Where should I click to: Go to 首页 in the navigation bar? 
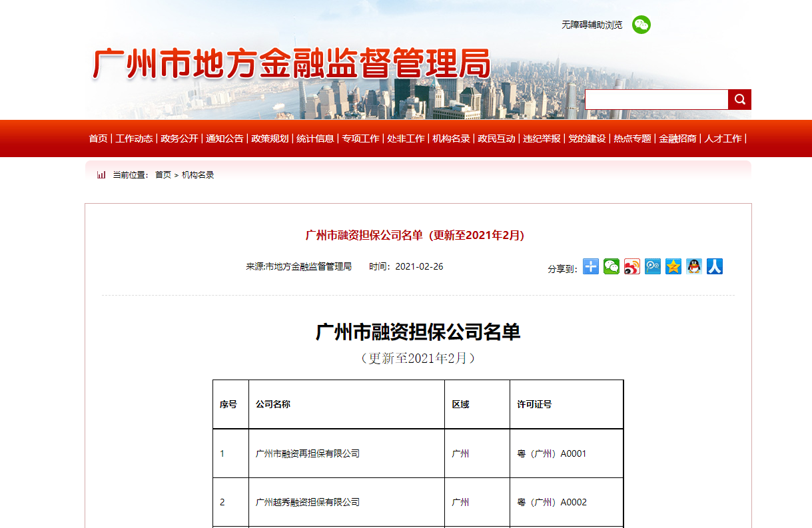[x=98, y=138]
